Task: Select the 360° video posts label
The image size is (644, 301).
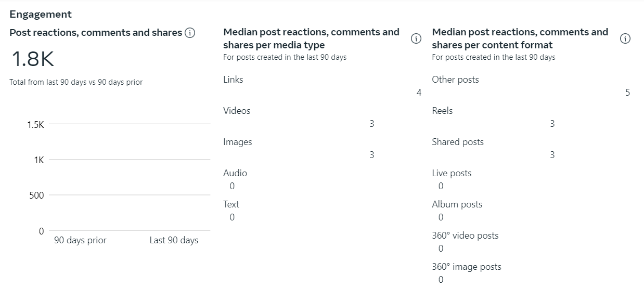Action: pos(465,235)
